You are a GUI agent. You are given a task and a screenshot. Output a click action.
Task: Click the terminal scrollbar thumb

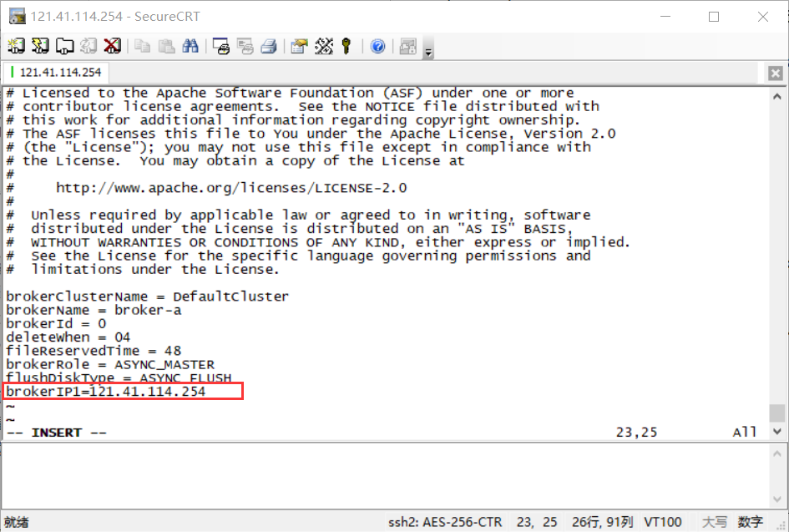(777, 413)
